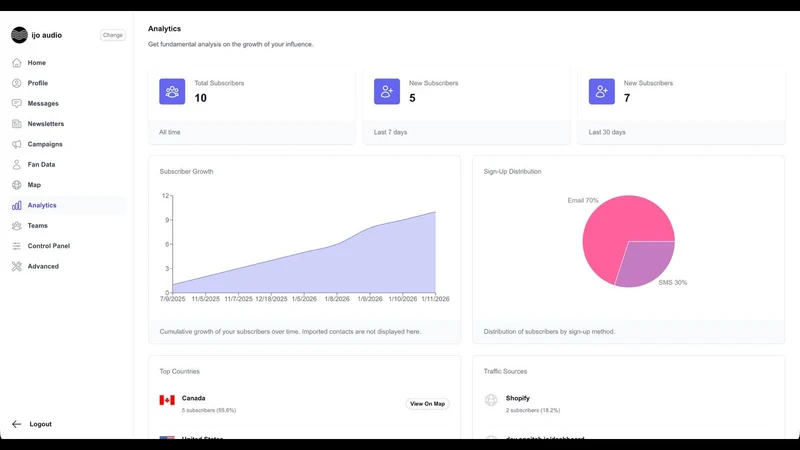This screenshot has height=450, width=800.
Task: Click the Messages chat bubble icon
Action: pyautogui.click(x=17, y=104)
